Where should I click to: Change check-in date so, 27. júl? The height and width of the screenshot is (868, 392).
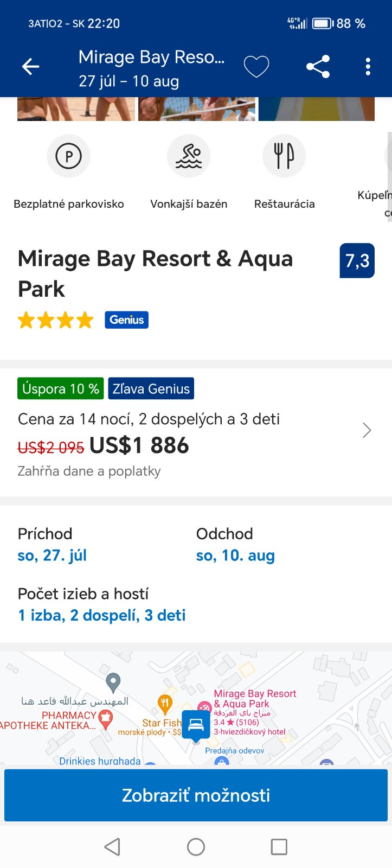click(x=52, y=556)
